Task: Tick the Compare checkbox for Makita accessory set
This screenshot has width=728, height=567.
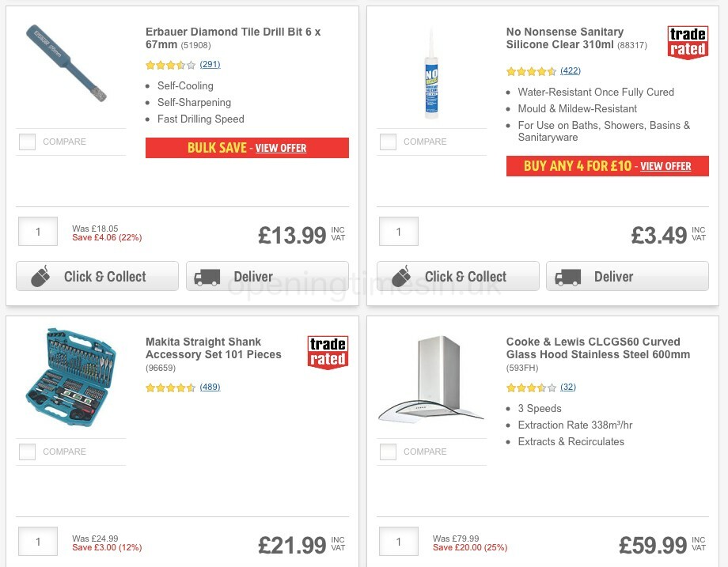Action: [x=28, y=452]
